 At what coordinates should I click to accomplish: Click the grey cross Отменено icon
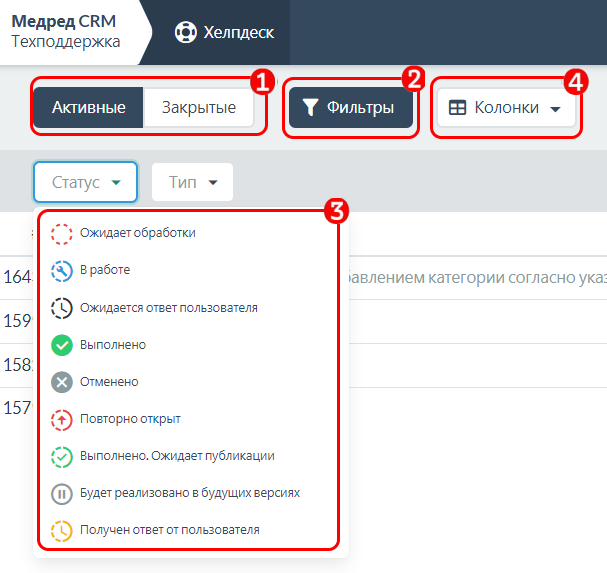[x=62, y=382]
